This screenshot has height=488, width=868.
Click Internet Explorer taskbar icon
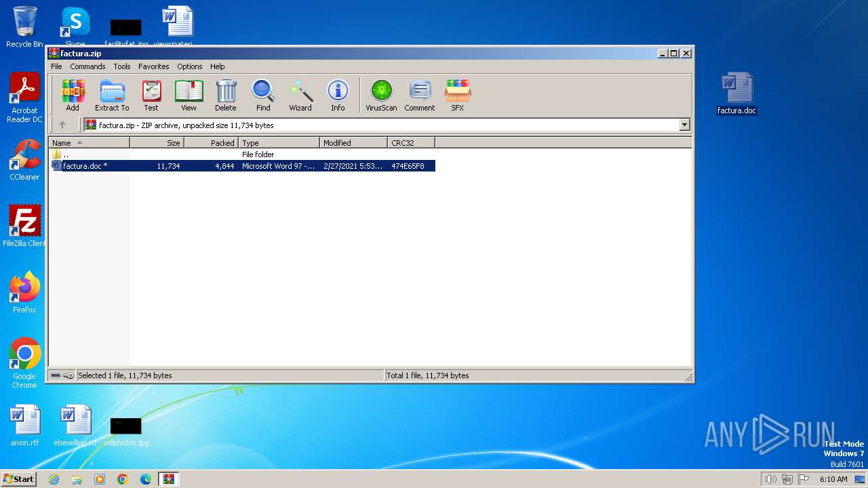[x=54, y=479]
